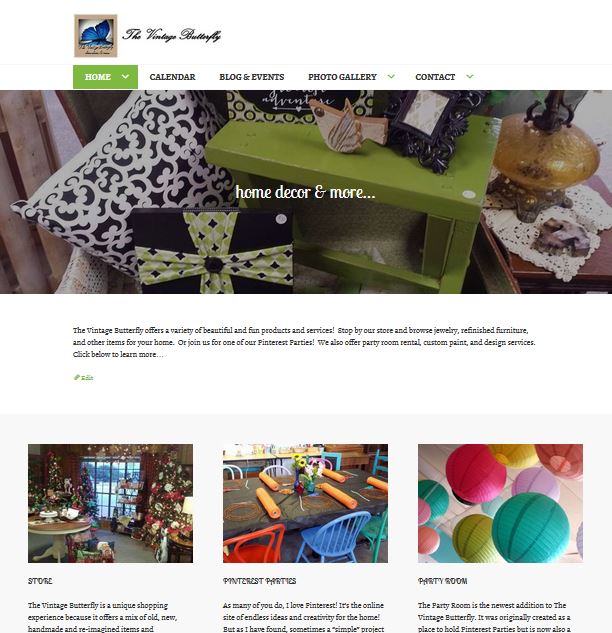The image size is (612, 633).
Task: Click the Edit text link below intro
Action: [87, 377]
